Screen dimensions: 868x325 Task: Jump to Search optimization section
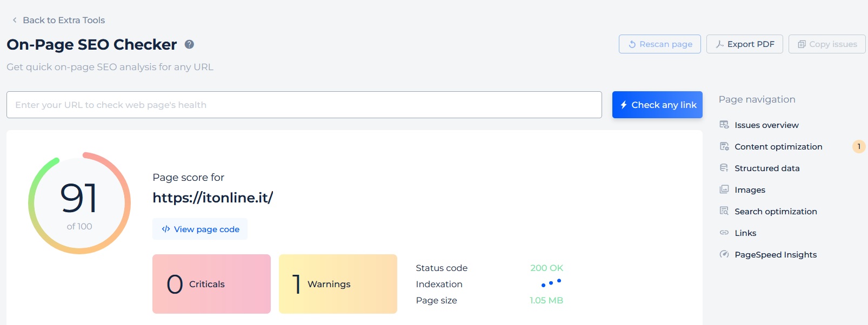pos(776,212)
